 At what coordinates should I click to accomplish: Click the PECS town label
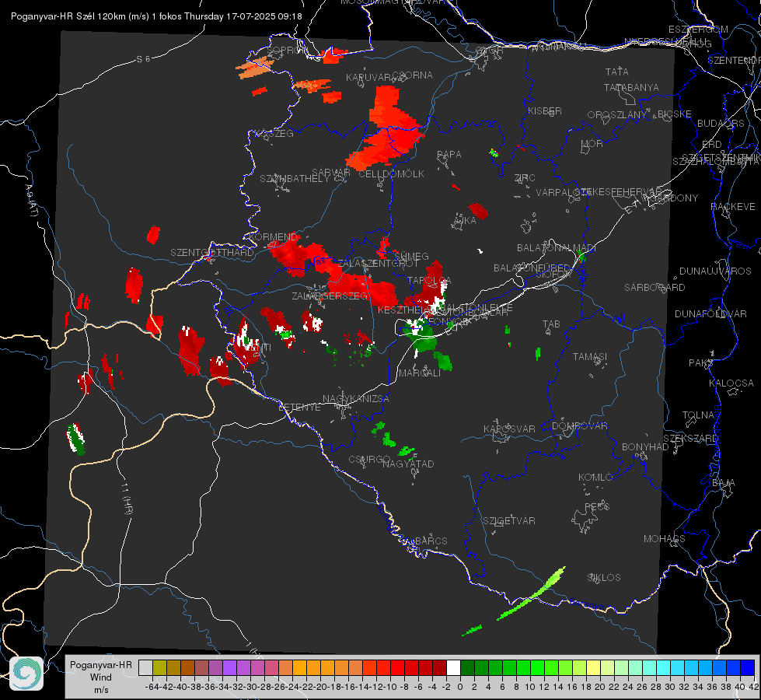point(597,506)
